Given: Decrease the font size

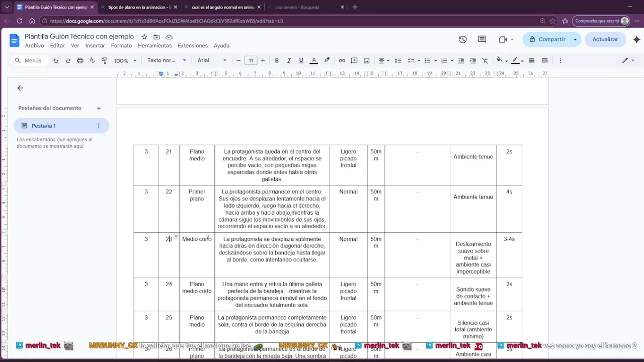Looking at the screenshot, I should point(238,60).
